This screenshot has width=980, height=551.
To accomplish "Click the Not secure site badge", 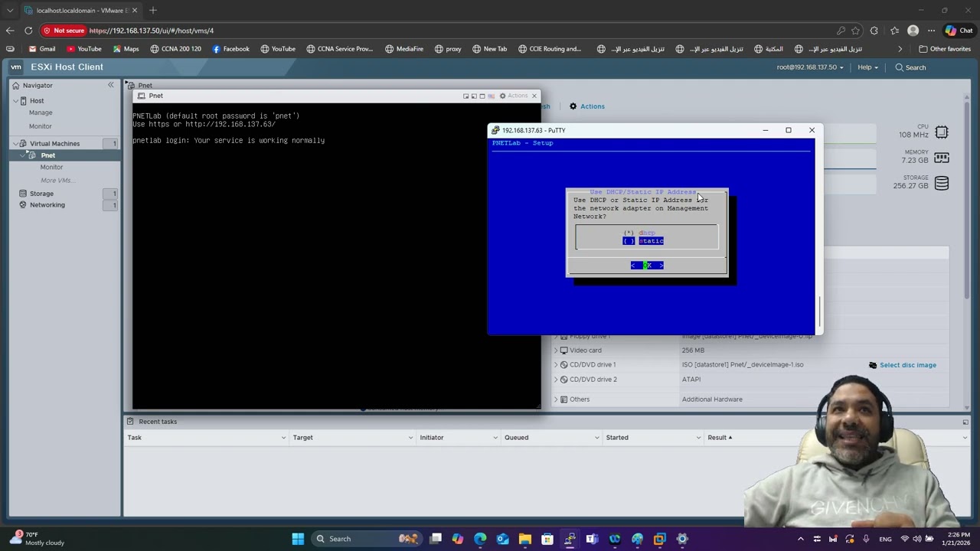I will 64,31.
